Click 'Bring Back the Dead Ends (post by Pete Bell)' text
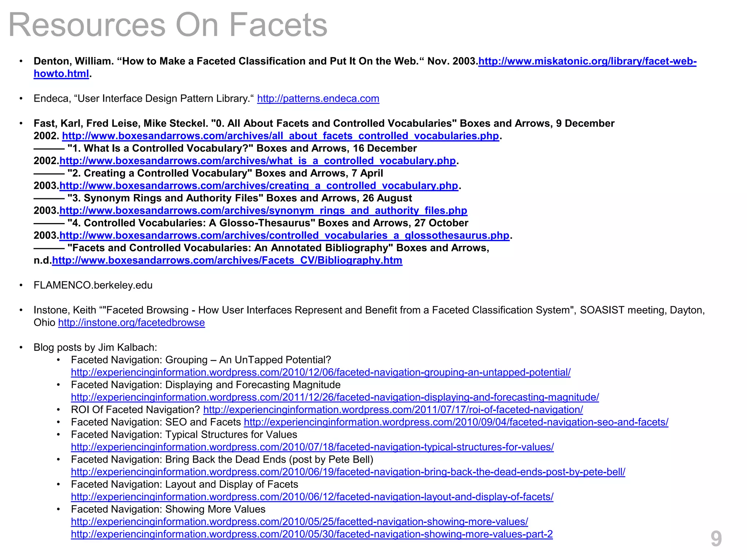Image resolution: width=747 pixels, height=560 pixels. (269, 459)
